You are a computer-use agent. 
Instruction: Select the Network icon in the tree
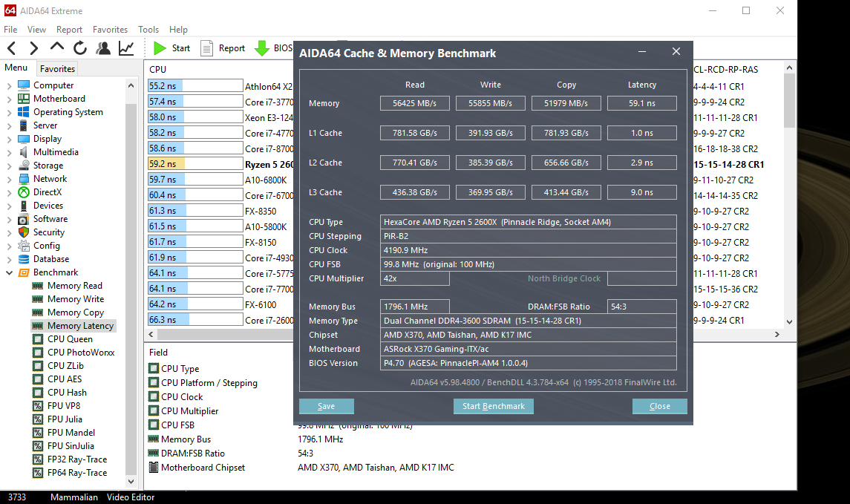(x=24, y=179)
